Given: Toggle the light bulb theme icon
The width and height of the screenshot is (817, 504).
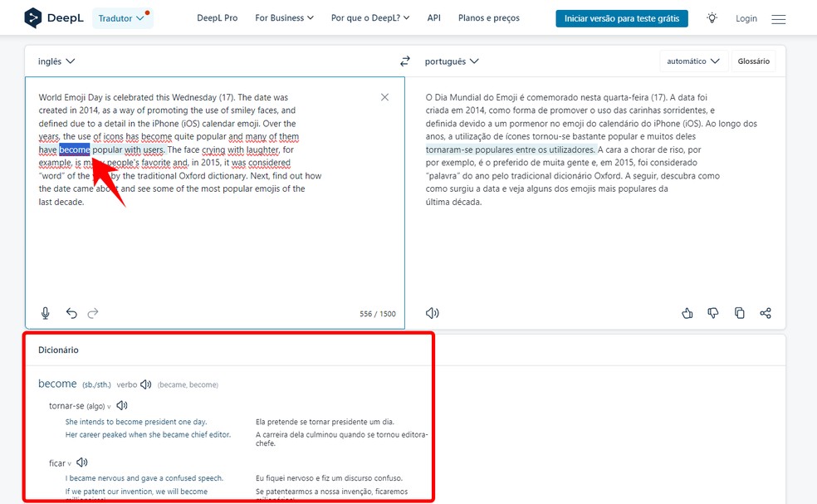Looking at the screenshot, I should [x=712, y=18].
